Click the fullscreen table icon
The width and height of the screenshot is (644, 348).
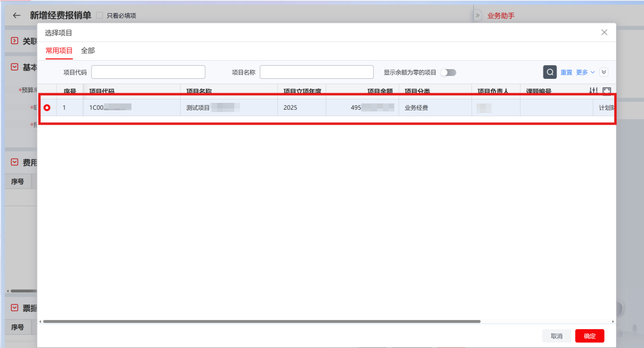tap(607, 91)
